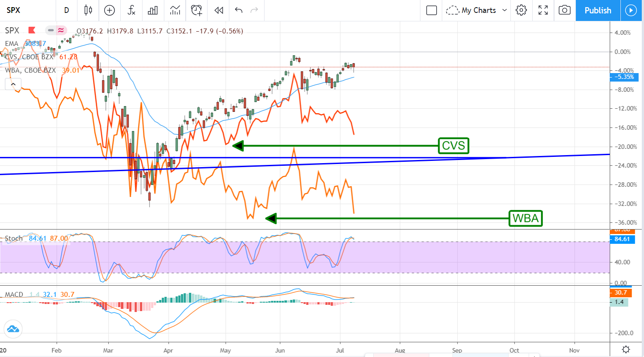
Task: Take a chart snapshot with the camera icon
Action: [565, 10]
